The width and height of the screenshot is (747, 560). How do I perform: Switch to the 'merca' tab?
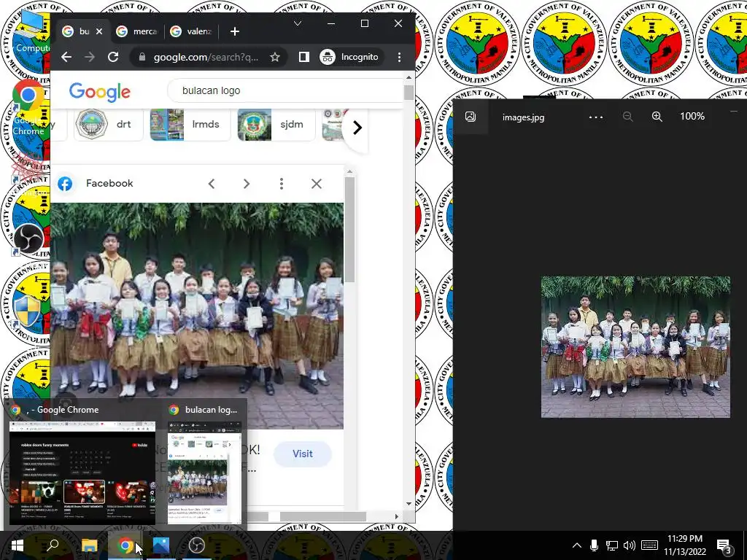(137, 31)
